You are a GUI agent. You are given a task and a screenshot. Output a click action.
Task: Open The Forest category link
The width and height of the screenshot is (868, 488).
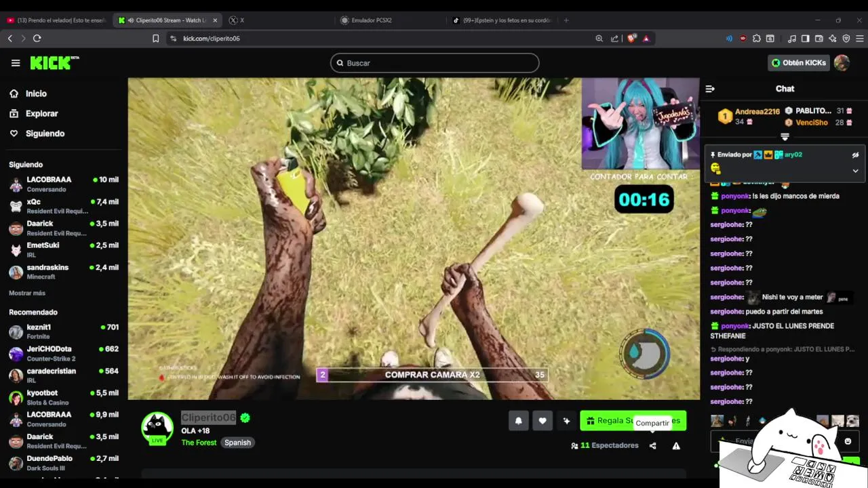point(199,443)
